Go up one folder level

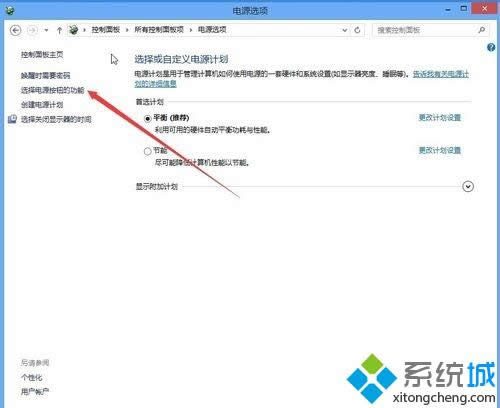[x=59, y=30]
